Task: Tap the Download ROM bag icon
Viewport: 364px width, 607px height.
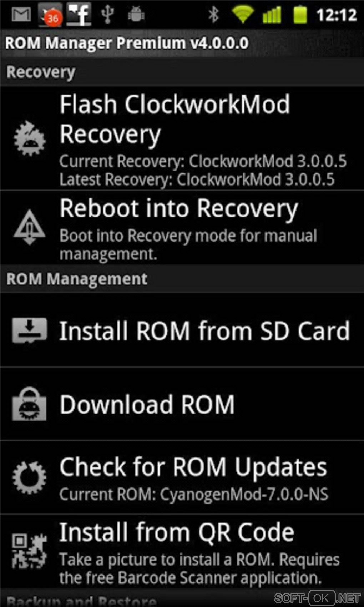Action: 29,404
